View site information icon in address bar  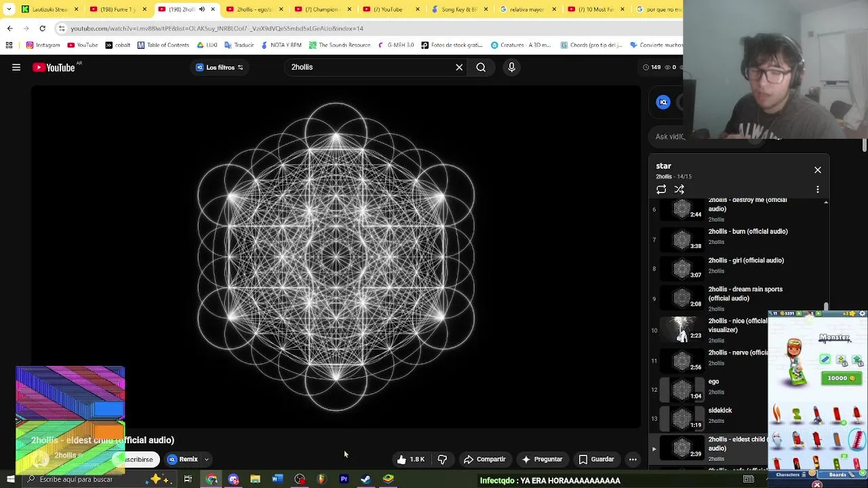(62, 28)
